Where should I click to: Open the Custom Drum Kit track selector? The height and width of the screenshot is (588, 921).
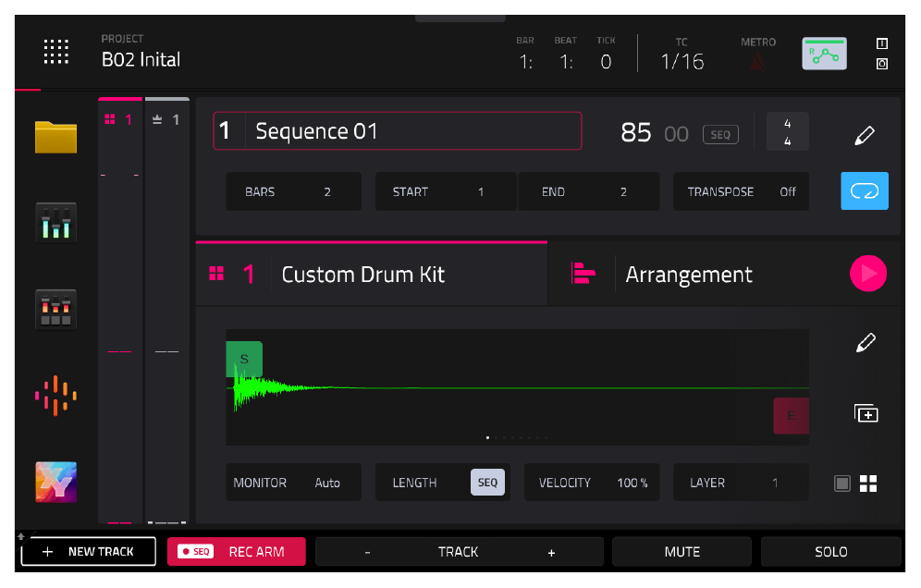(372, 275)
